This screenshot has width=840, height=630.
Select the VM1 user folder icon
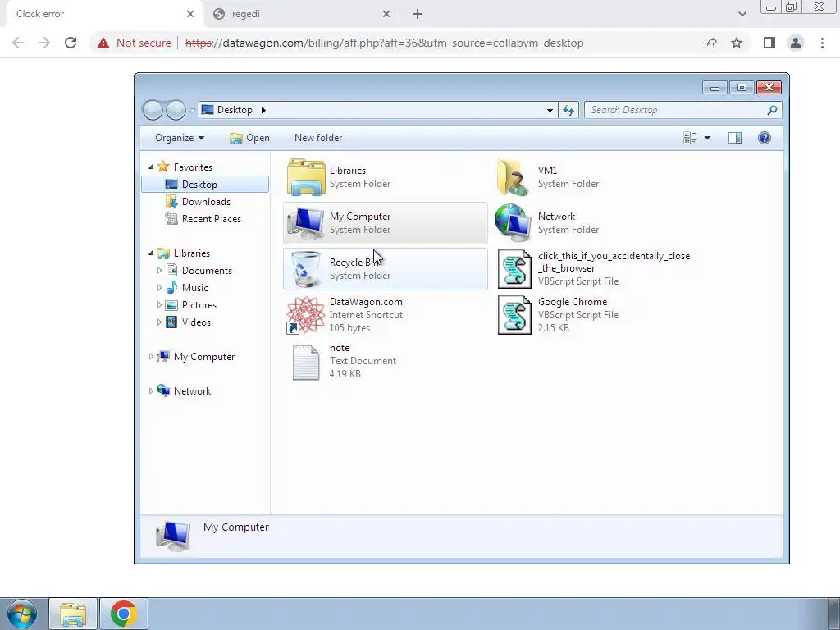pos(514,177)
